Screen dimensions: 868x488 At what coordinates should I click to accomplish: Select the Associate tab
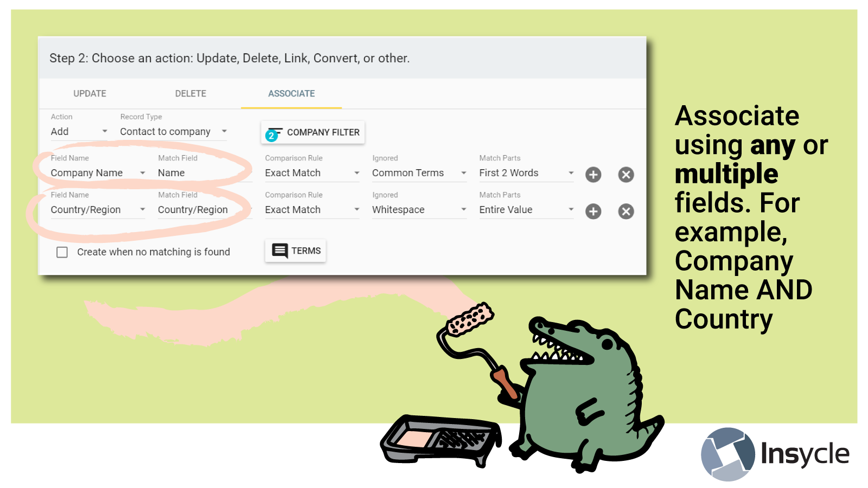click(291, 93)
